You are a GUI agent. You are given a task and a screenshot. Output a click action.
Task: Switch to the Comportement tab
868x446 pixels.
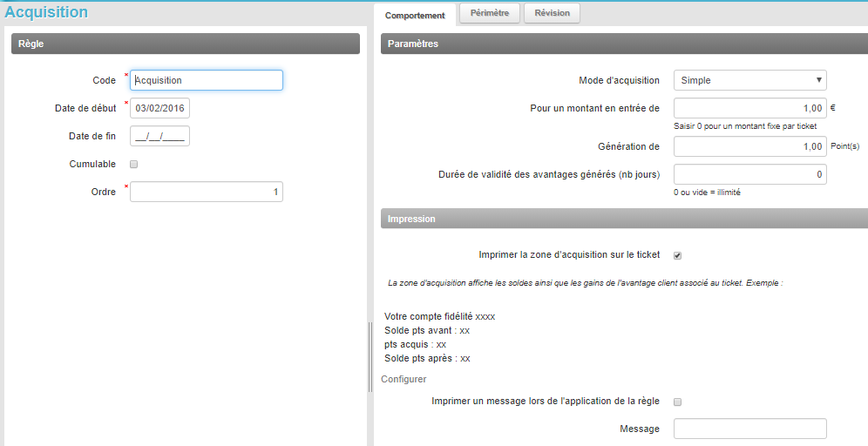[415, 15]
